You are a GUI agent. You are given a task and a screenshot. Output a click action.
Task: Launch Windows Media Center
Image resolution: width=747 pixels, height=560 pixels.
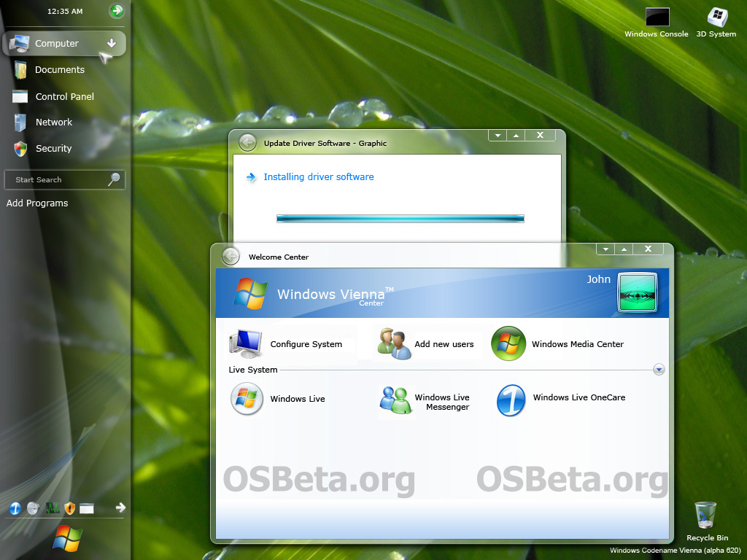[508, 343]
